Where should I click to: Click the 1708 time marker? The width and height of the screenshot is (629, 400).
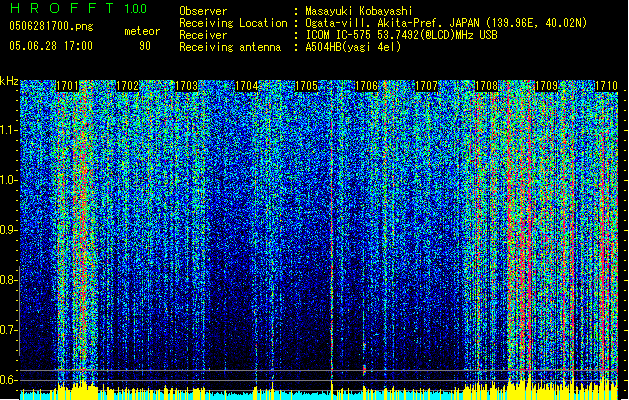tap(486, 86)
